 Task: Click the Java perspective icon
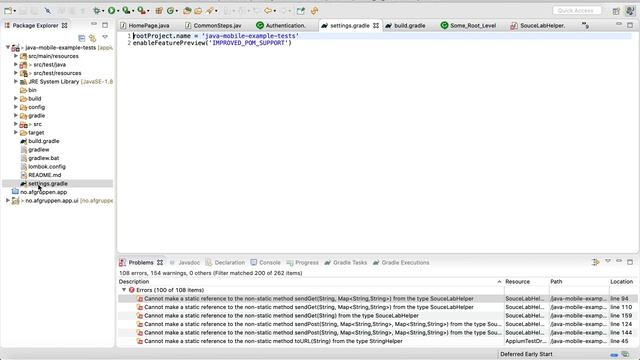(630, 11)
